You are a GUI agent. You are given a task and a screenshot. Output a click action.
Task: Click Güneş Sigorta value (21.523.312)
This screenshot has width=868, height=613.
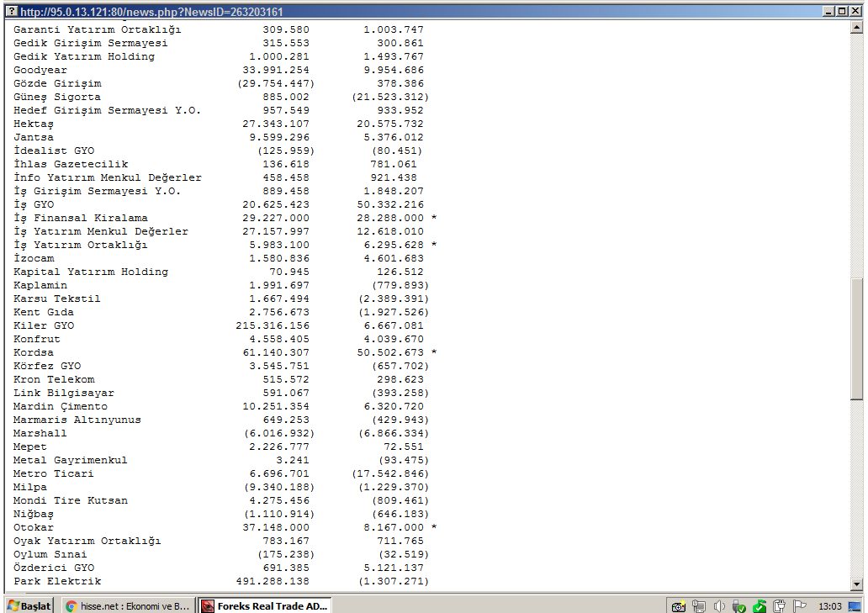390,97
